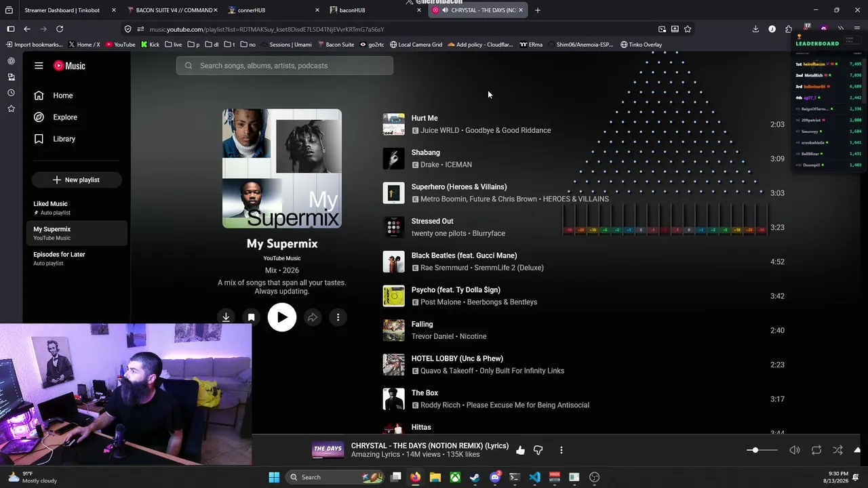Adjust the player volume slider
The image size is (868, 488).
point(762,450)
